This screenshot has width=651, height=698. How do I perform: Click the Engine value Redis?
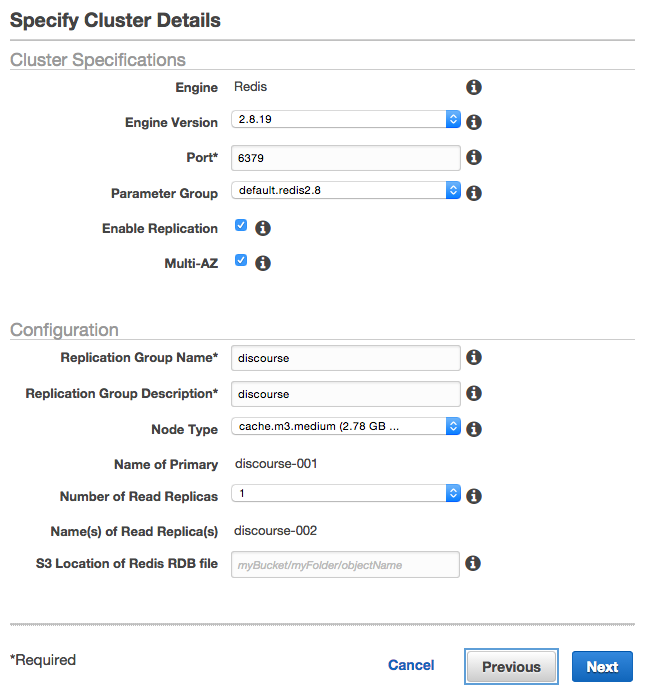[251, 87]
